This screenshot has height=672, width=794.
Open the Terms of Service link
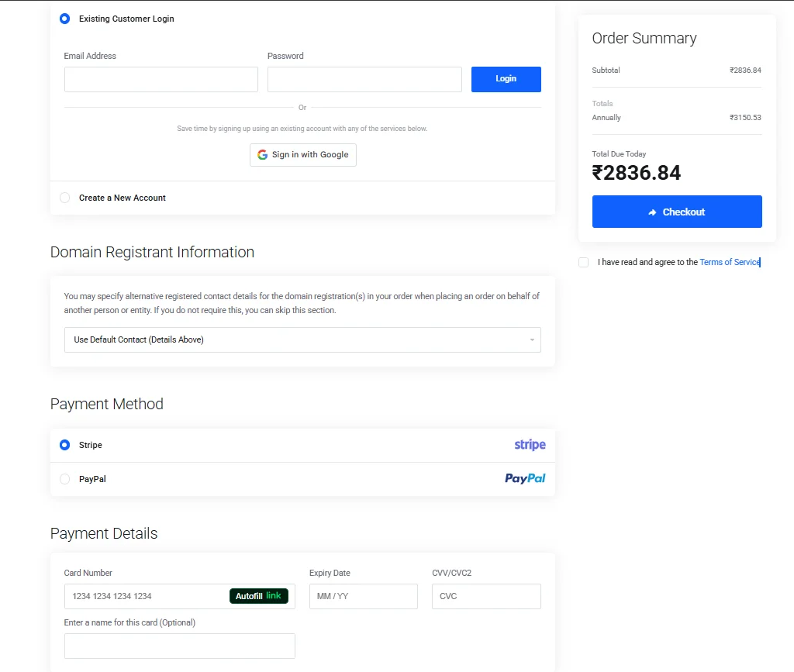(x=730, y=262)
